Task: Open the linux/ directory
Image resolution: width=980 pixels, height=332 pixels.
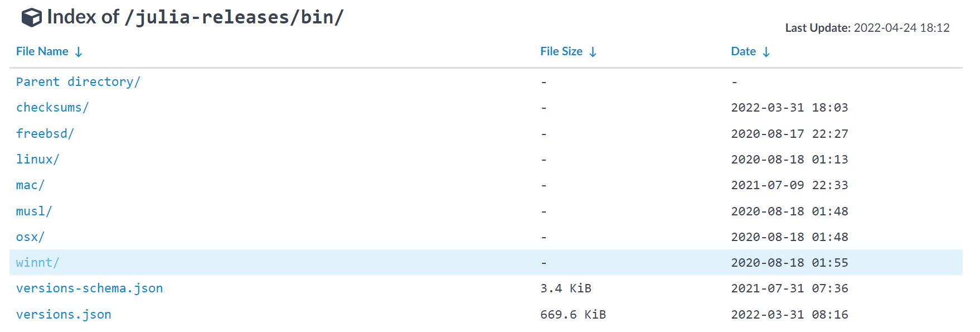Action: (37, 160)
